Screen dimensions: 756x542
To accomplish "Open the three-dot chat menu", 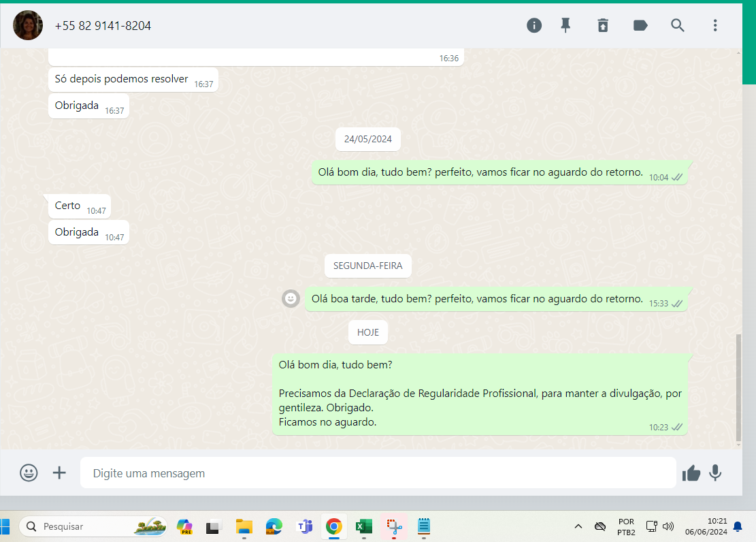I will tap(715, 25).
